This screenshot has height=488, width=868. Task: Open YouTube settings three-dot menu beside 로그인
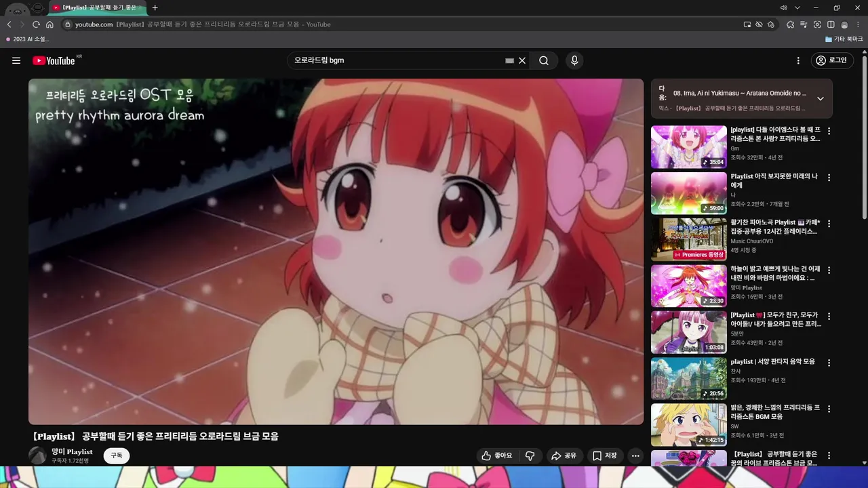point(798,60)
